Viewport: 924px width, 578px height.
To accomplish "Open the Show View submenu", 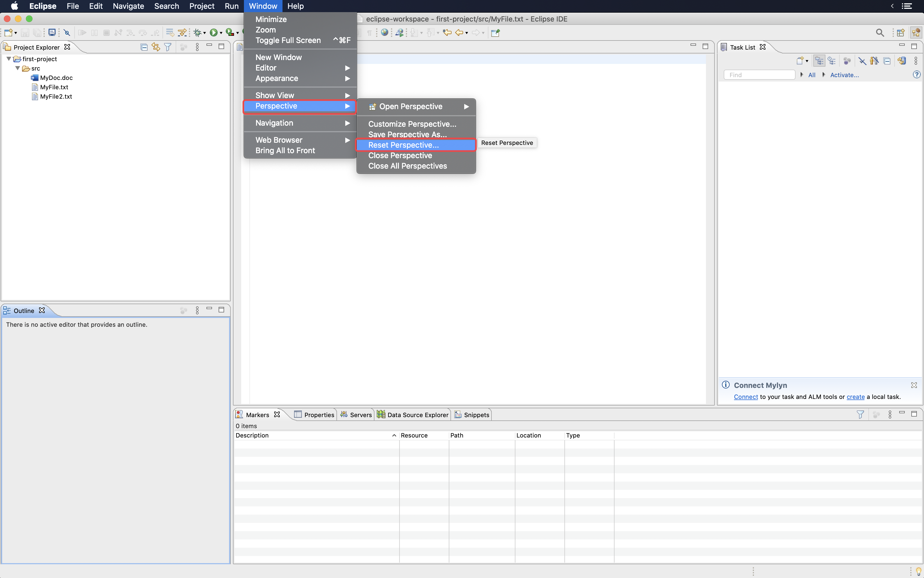I will coord(300,95).
